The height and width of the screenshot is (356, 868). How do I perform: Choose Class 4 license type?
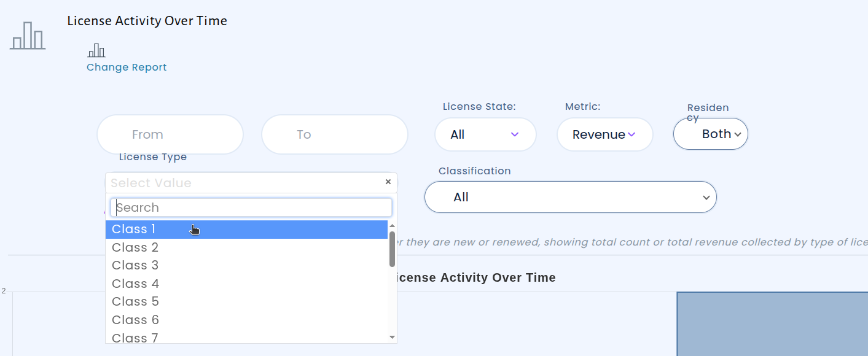click(x=246, y=284)
